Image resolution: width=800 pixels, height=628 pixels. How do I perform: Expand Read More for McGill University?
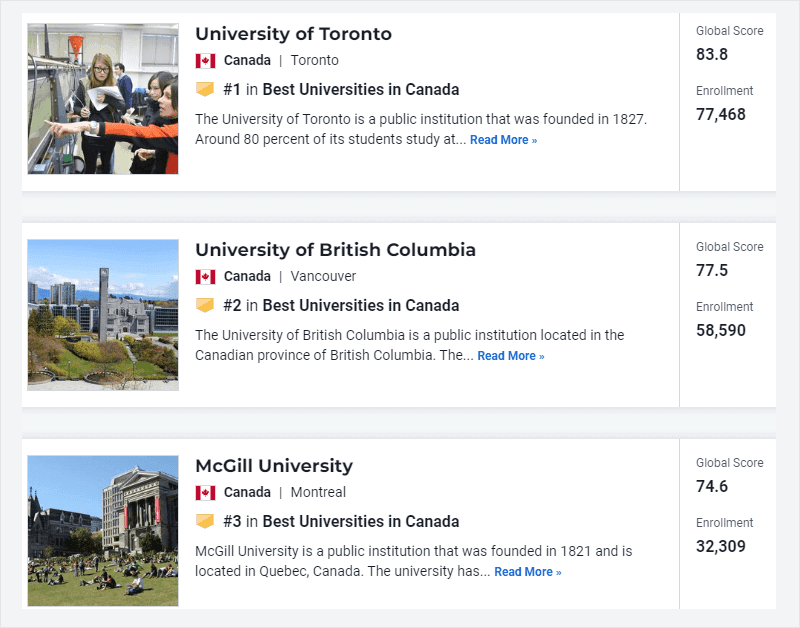coord(528,572)
